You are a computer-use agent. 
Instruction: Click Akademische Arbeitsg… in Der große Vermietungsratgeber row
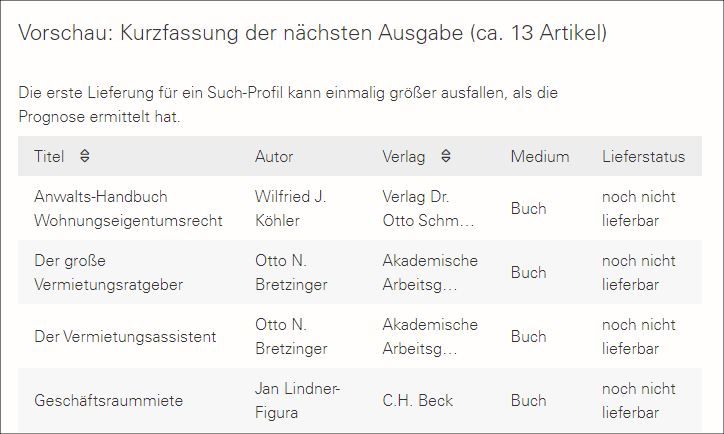[430, 272]
